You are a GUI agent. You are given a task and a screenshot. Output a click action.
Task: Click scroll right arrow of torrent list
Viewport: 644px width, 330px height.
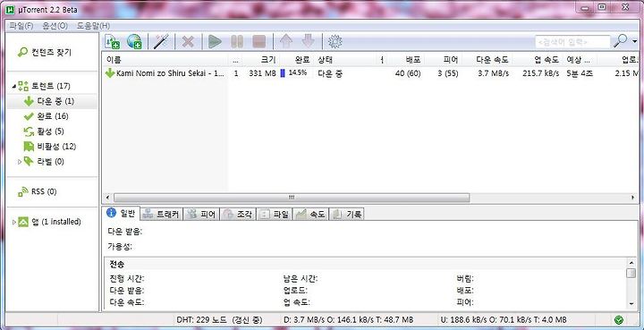tap(633, 198)
